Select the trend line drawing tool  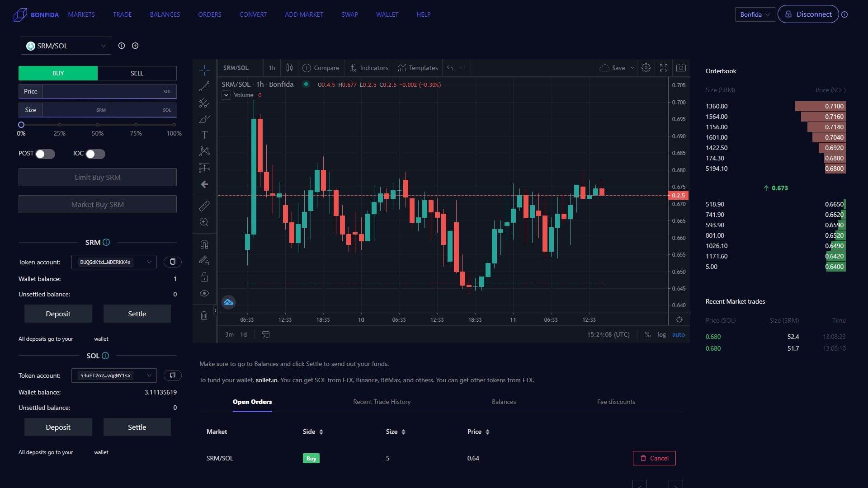[204, 86]
